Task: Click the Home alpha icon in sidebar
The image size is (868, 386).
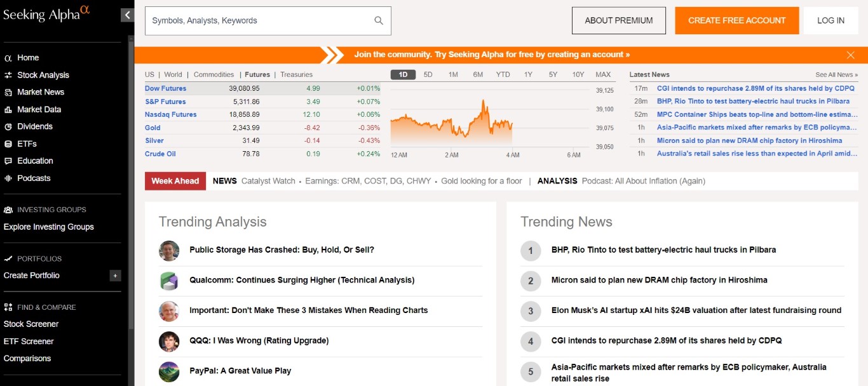Action: [x=8, y=58]
